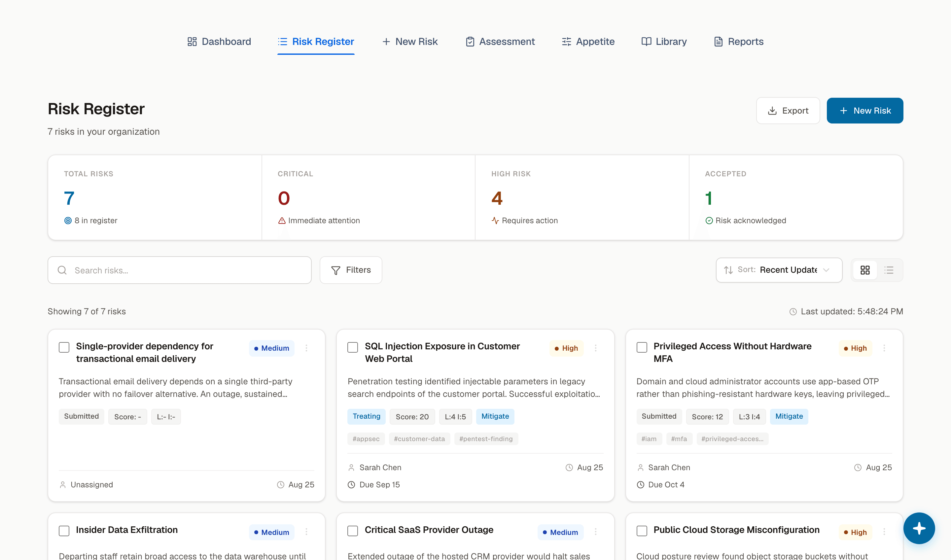Viewport: 951px width, 560px height.
Task: Click the Appetite sliders icon
Action: click(566, 42)
